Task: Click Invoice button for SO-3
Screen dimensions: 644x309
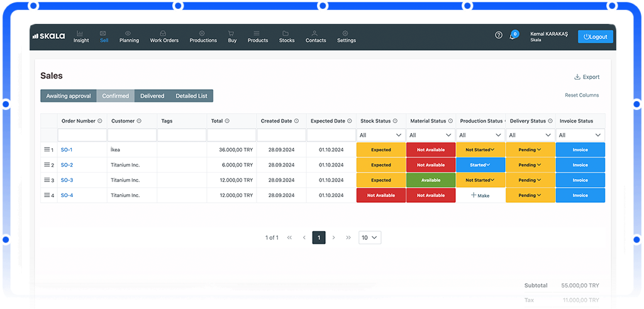Action: 580,180
